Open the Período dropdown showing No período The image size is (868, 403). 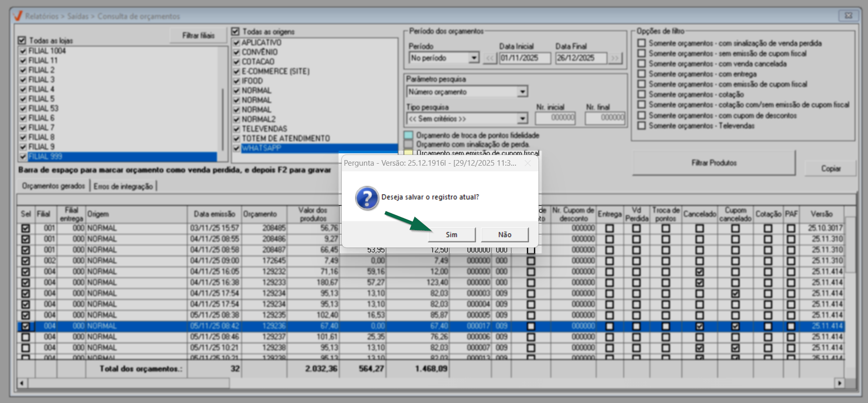point(474,58)
